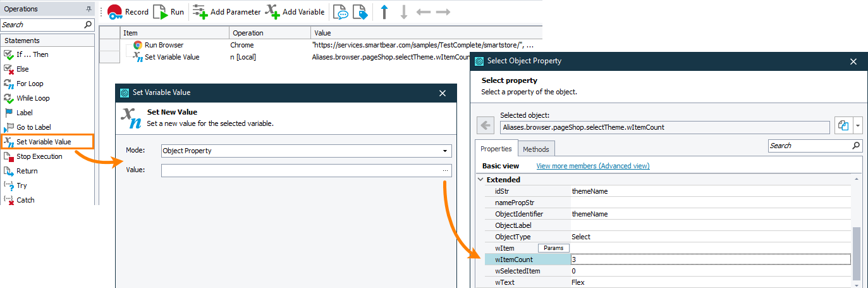Screen dimensions: 868x288
Task: Open dropdown arrow next to copy icon
Action: (x=858, y=126)
